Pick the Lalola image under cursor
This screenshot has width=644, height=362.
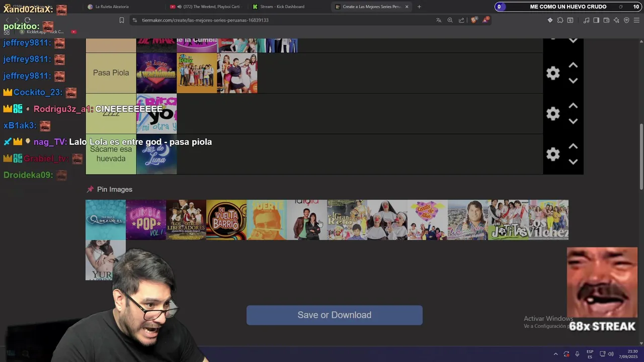coord(307,220)
